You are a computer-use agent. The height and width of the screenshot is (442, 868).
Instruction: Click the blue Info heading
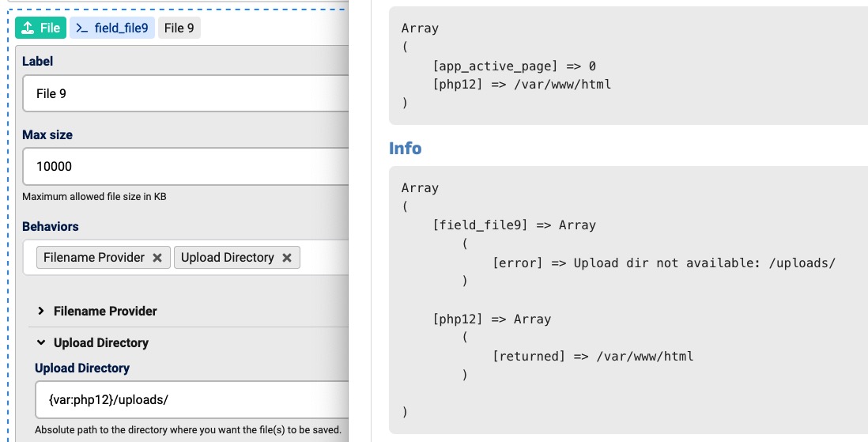point(405,149)
